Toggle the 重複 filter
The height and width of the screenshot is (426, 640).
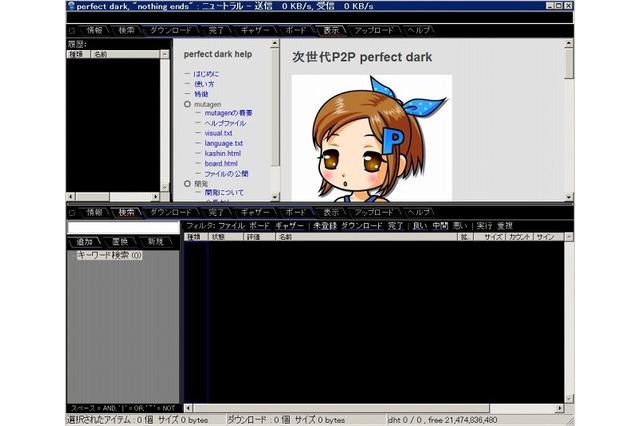click(x=505, y=226)
